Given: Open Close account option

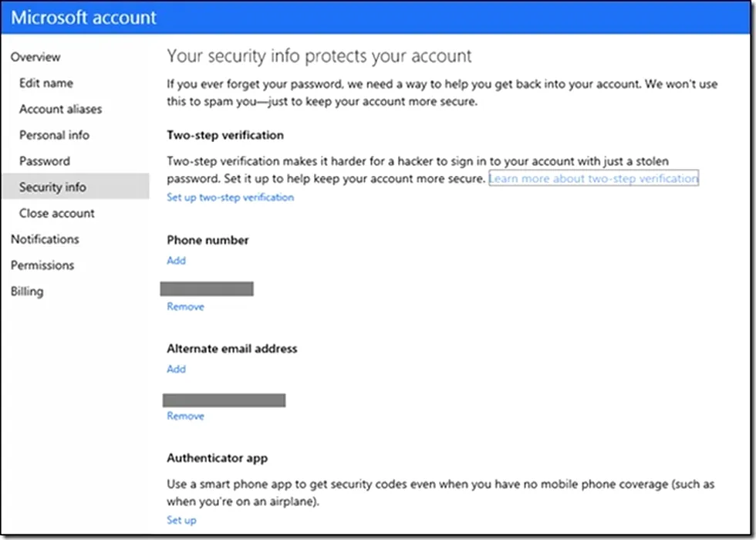Looking at the screenshot, I should [57, 213].
